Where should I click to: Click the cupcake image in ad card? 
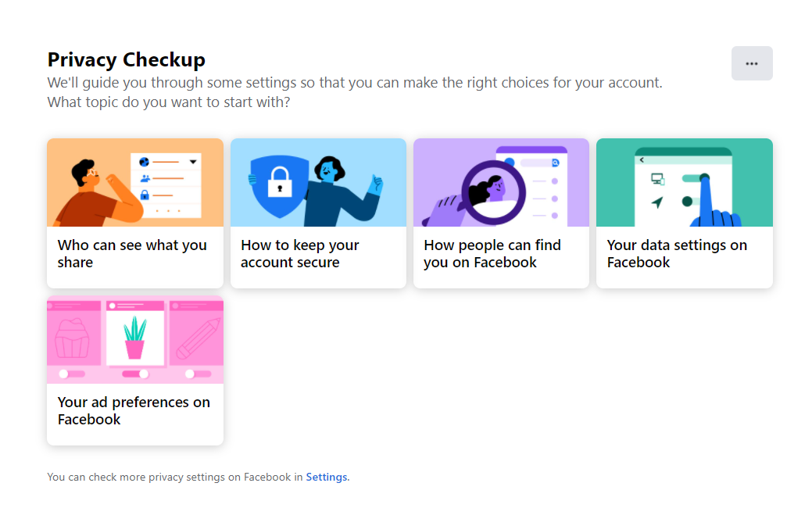(x=72, y=336)
